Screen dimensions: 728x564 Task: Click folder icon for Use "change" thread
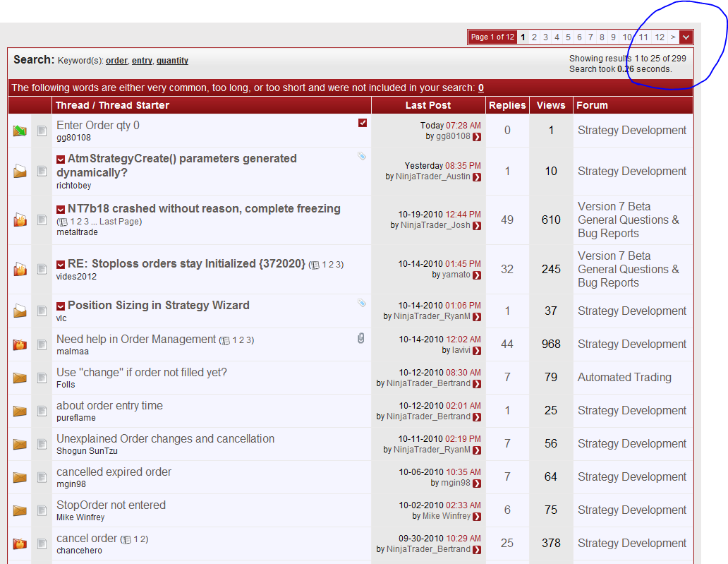(20, 378)
